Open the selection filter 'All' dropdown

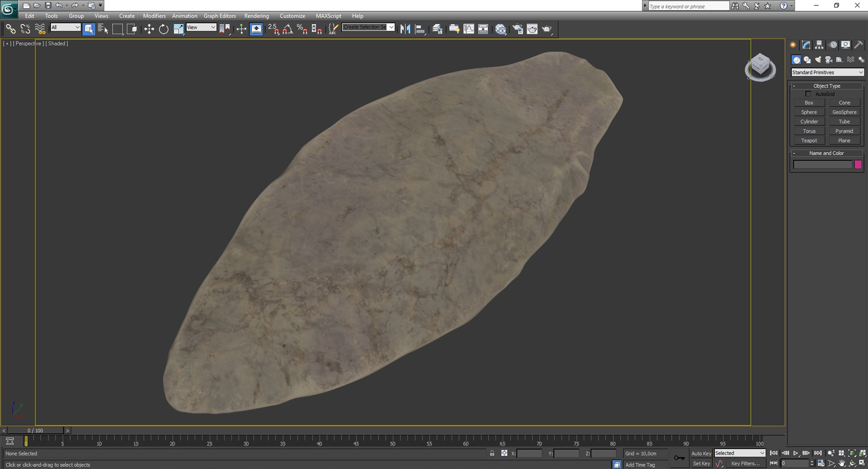65,27
